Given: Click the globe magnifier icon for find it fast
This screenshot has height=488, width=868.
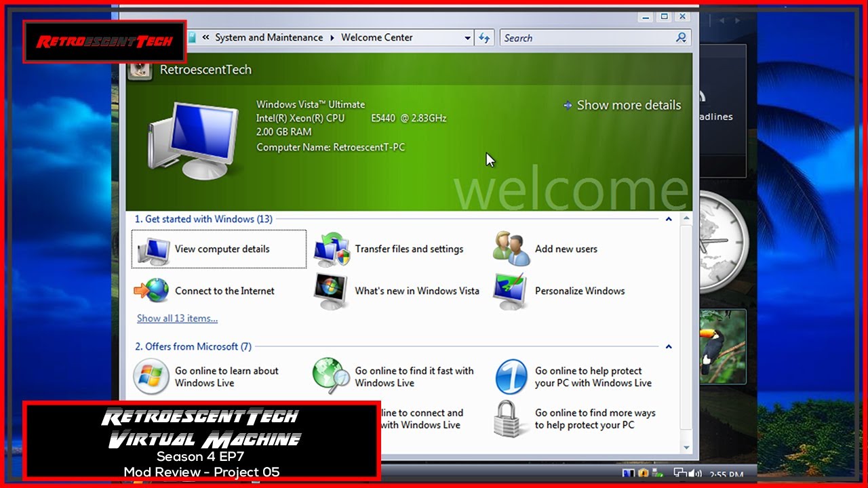Looking at the screenshot, I should [331, 377].
